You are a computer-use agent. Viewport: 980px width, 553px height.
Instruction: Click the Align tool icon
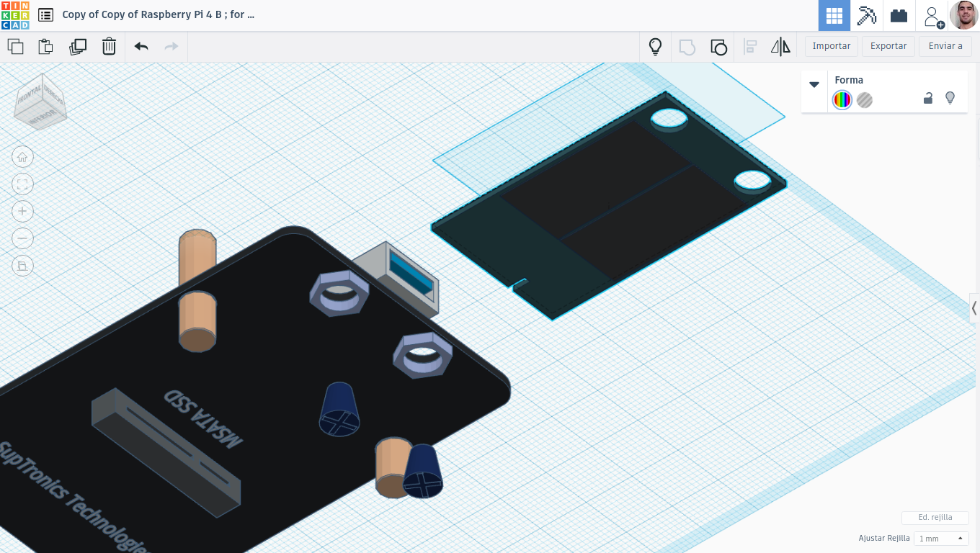750,47
